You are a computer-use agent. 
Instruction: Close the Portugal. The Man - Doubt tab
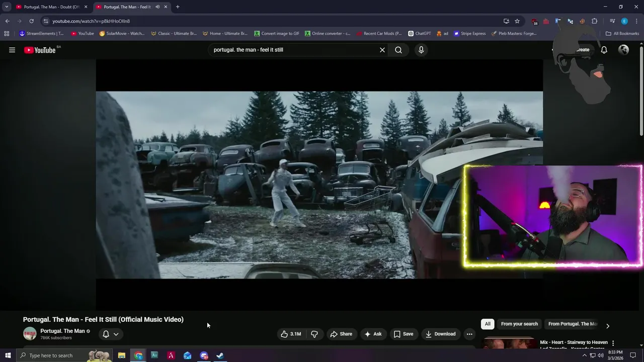(x=86, y=7)
